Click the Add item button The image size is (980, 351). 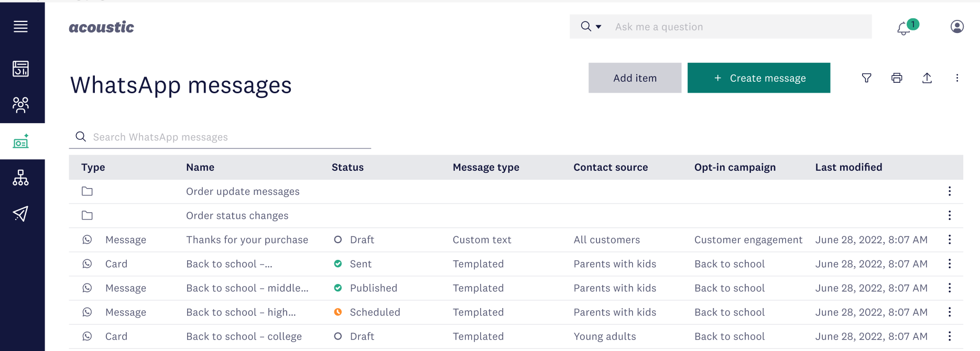pos(635,78)
